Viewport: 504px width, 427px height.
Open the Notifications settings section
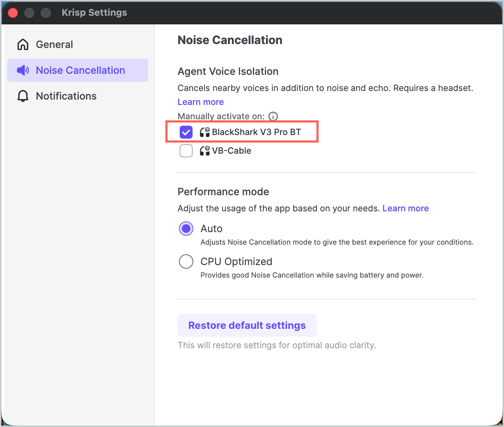(78, 96)
